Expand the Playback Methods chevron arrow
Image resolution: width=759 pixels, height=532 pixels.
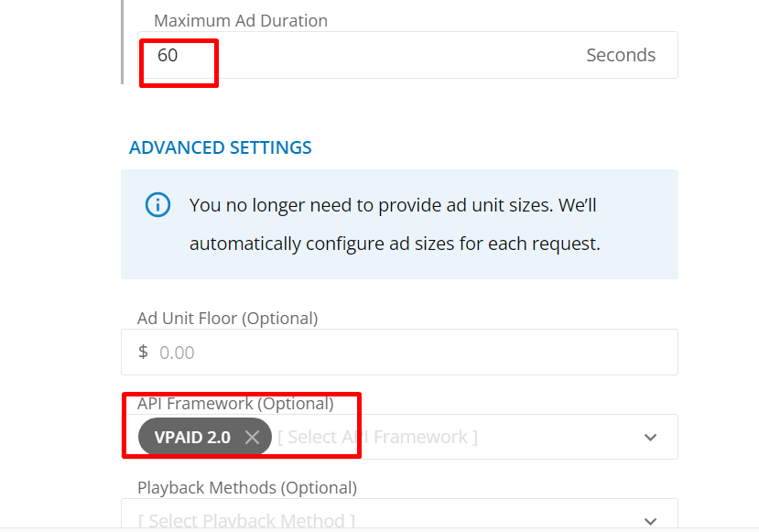(651, 521)
